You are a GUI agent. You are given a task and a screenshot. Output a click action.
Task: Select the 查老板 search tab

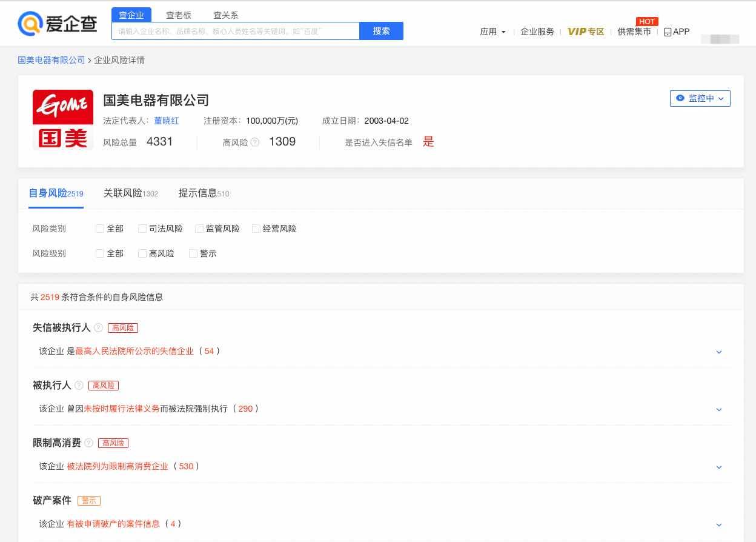tap(179, 15)
